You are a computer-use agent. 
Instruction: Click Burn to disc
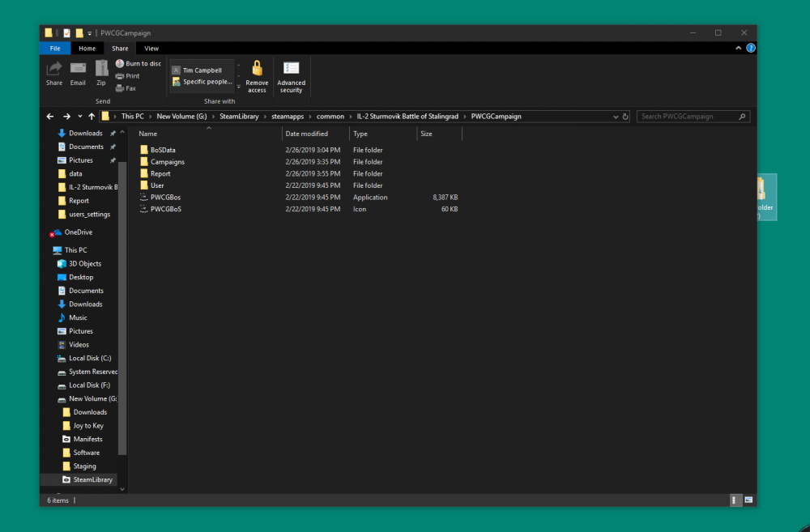138,63
